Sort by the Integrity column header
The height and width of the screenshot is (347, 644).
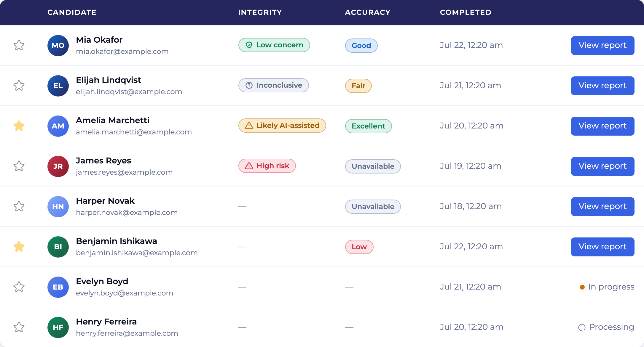[260, 12]
